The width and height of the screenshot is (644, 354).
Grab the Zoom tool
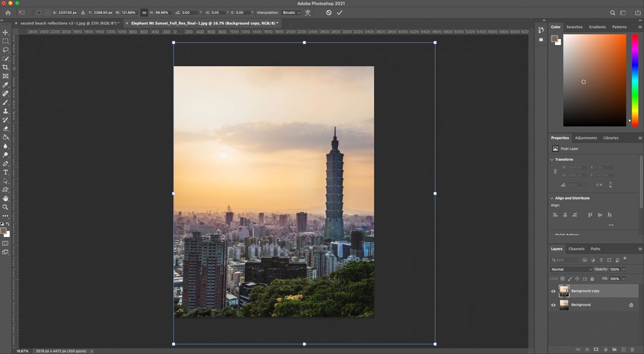5,207
